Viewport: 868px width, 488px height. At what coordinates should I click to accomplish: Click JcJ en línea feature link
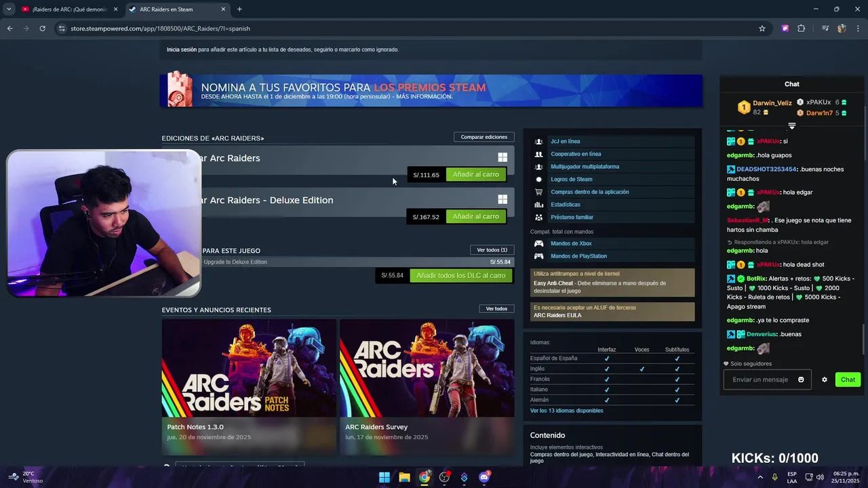coord(566,142)
